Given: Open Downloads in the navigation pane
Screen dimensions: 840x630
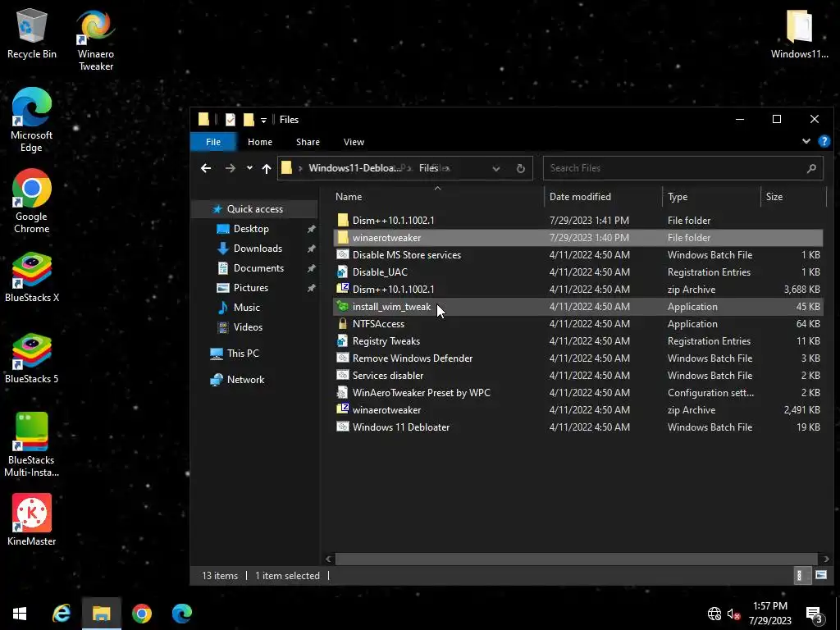Looking at the screenshot, I should coord(257,249).
